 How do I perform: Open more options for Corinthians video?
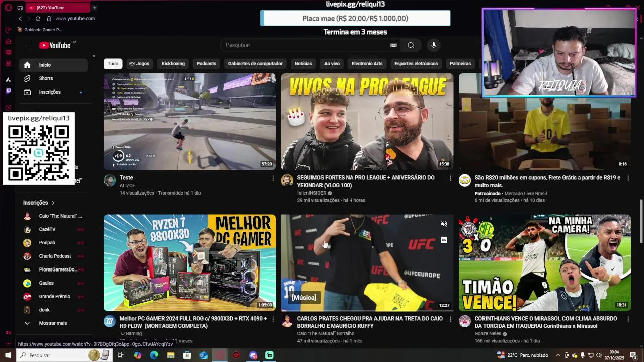628,319
